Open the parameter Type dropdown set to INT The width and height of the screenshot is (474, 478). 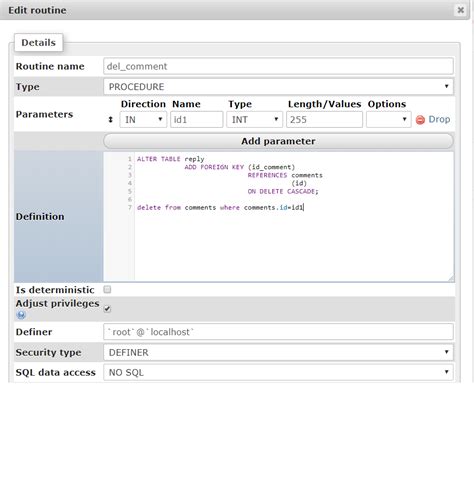255,119
